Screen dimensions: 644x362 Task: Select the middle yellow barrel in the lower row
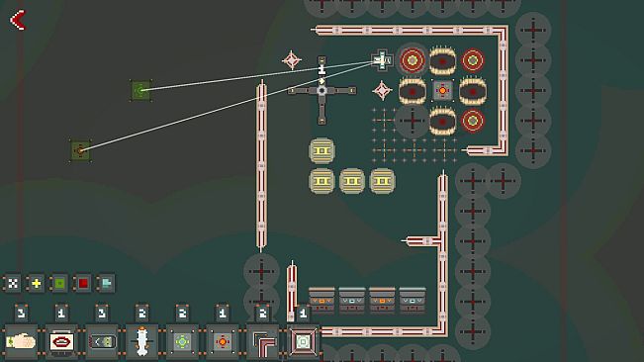point(352,181)
